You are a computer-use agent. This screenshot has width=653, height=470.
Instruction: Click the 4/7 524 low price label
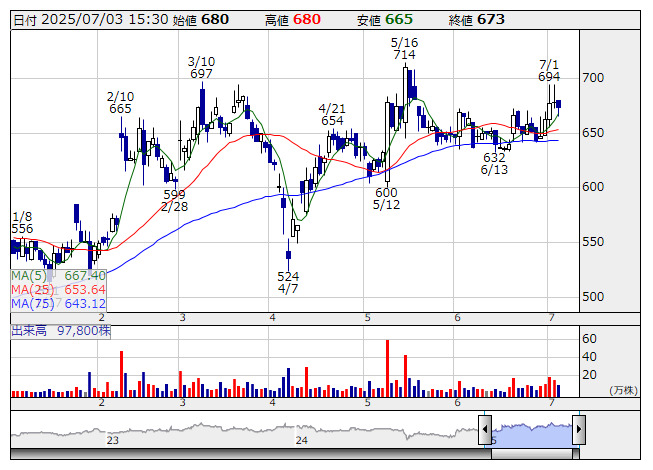click(x=288, y=283)
